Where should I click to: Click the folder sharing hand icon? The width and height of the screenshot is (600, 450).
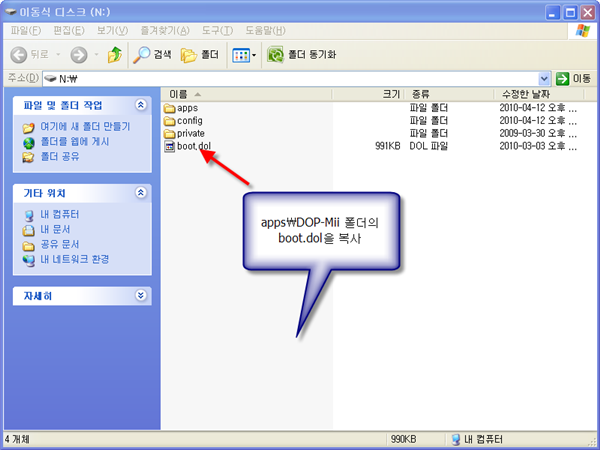tap(28, 157)
